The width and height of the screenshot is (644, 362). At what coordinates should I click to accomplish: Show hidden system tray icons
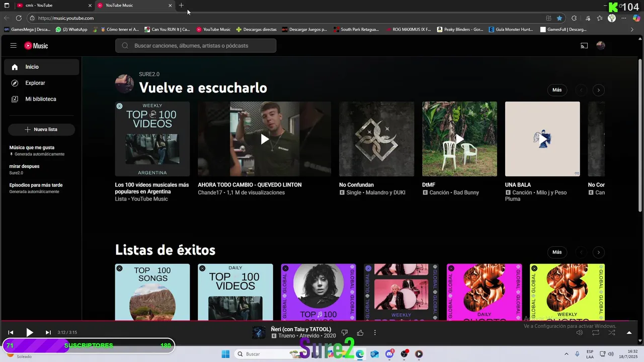click(567, 354)
